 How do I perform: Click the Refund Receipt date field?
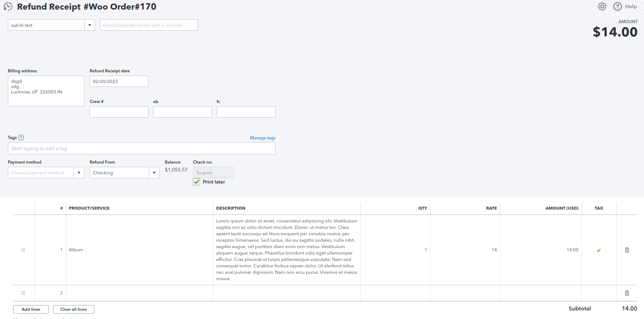click(x=119, y=81)
